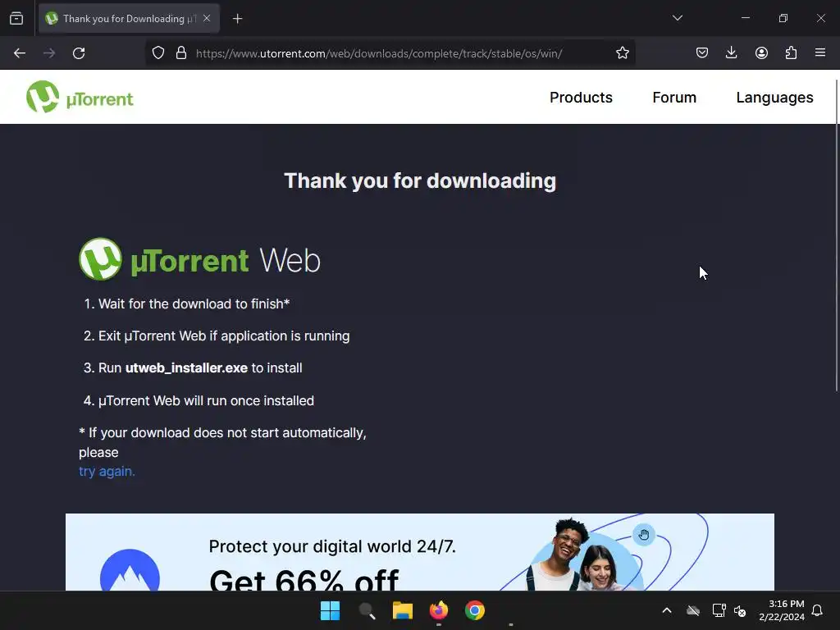Click 'Run utweb_installer.exe to install' step
The image size is (840, 630).
[x=193, y=368]
